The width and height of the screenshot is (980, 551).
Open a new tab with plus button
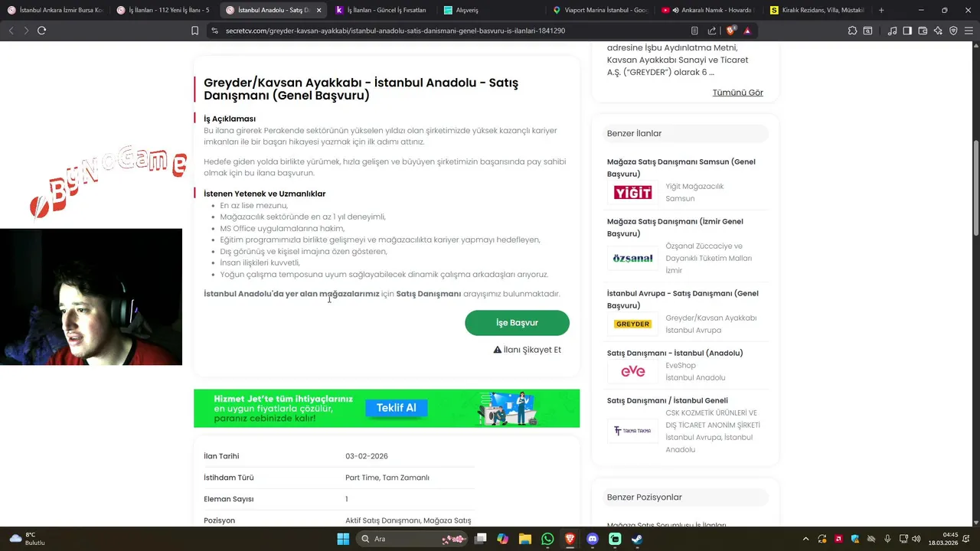[x=881, y=10]
